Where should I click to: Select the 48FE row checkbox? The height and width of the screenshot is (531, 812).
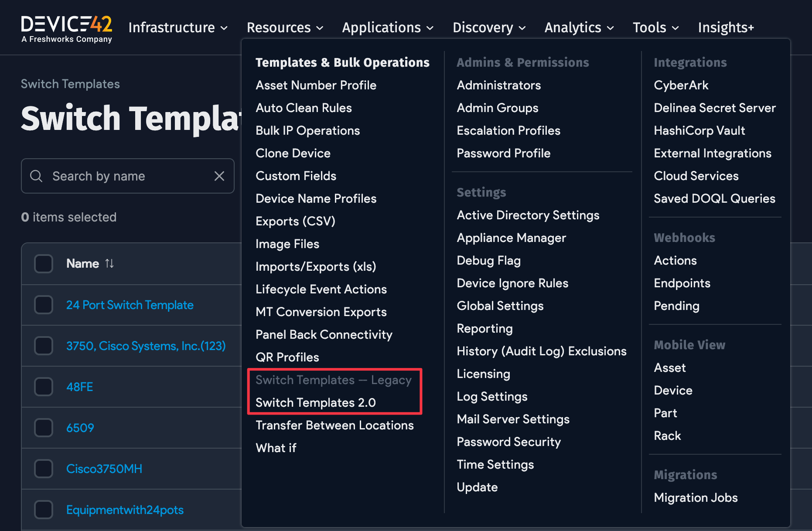(x=44, y=387)
